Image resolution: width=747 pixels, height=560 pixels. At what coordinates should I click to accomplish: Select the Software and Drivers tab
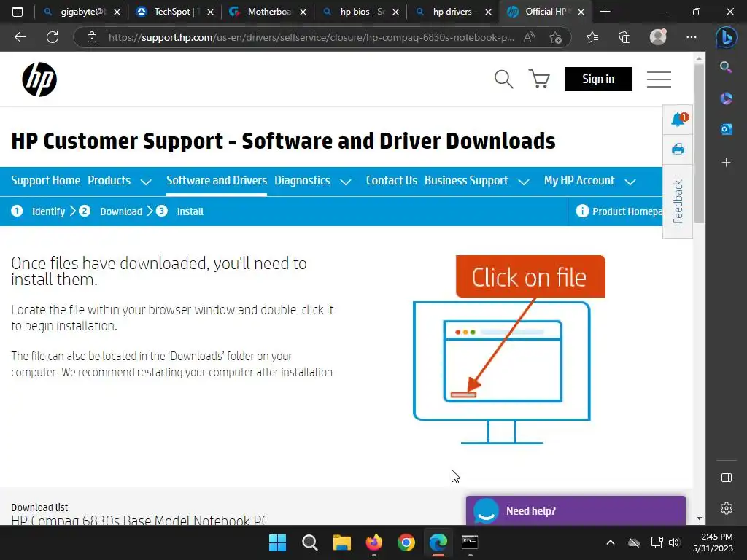pyautogui.click(x=216, y=181)
